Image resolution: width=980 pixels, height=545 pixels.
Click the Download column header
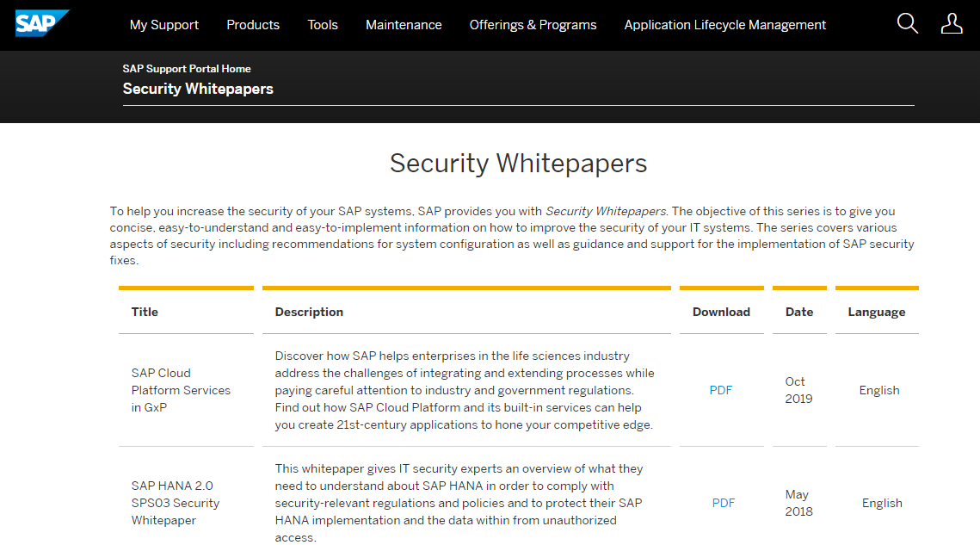(721, 312)
